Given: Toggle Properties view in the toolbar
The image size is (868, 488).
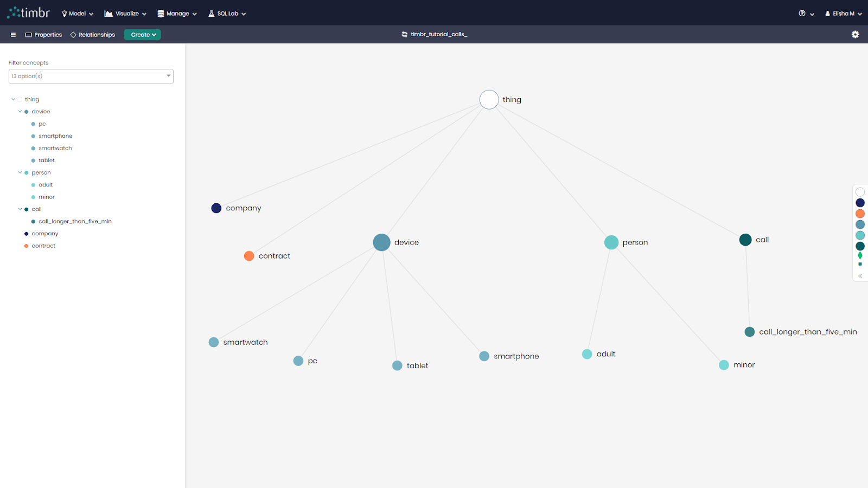Looking at the screenshot, I should click(43, 35).
